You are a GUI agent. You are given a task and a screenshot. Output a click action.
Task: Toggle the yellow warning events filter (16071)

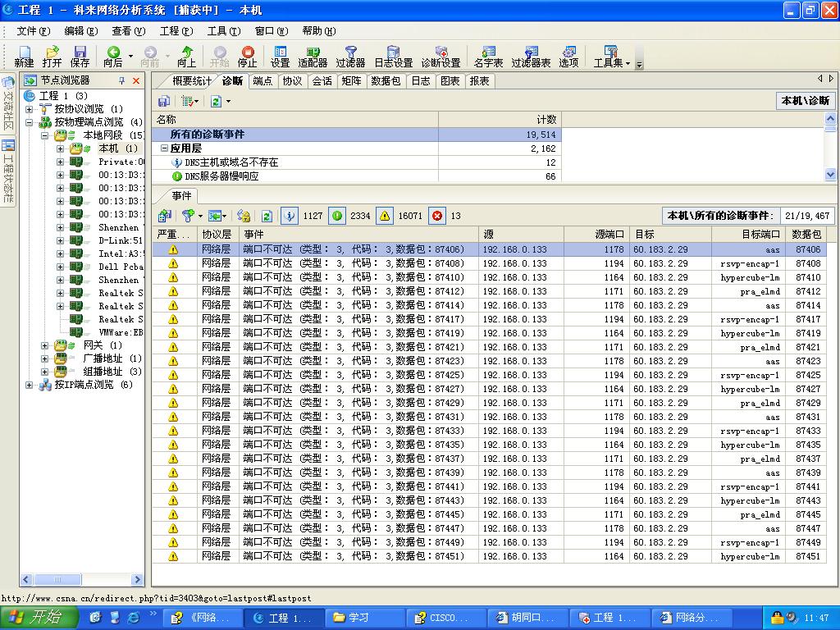(385, 216)
